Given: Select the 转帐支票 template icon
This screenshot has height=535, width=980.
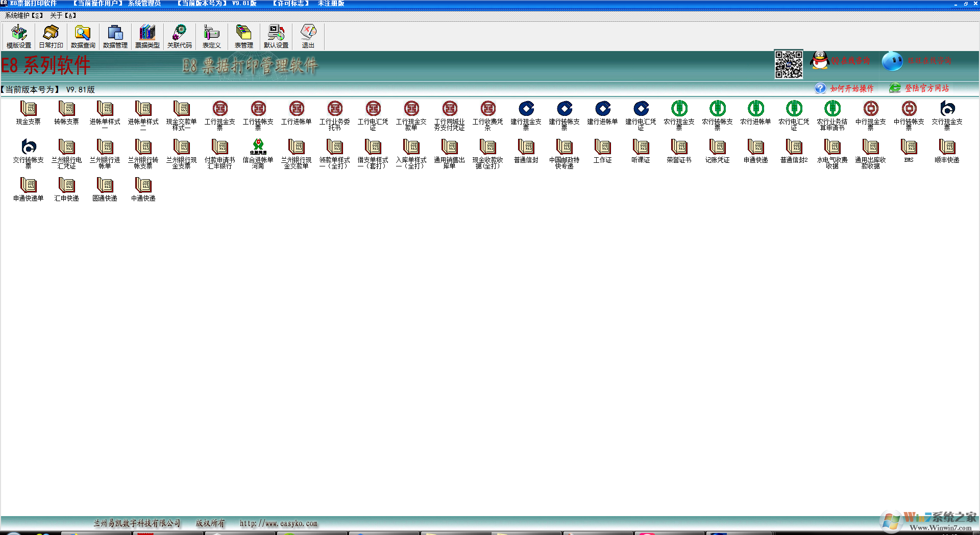Looking at the screenshot, I should (x=67, y=113).
